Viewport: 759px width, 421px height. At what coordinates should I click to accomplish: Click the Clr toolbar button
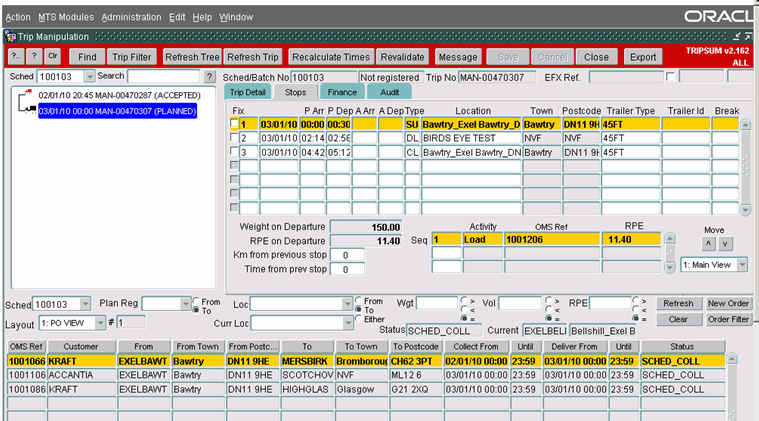click(52, 56)
